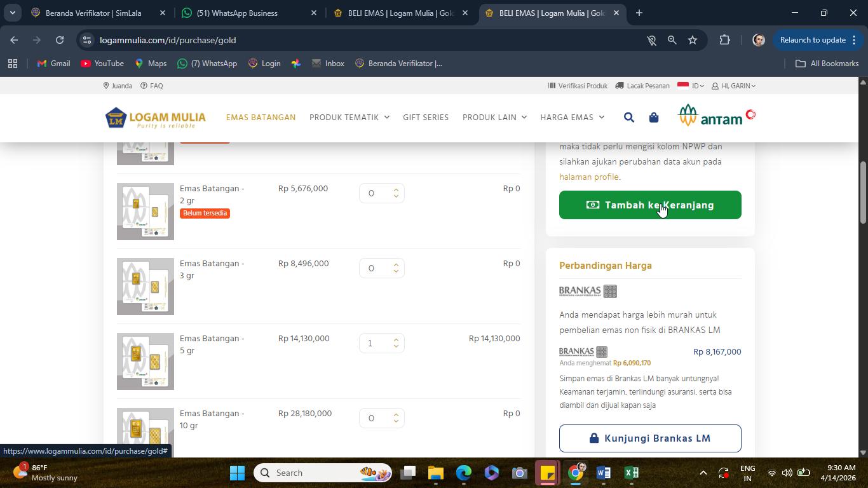Increase quantity for Emas Batangan 5 gr
This screenshot has height=488, width=868.
pos(396,340)
